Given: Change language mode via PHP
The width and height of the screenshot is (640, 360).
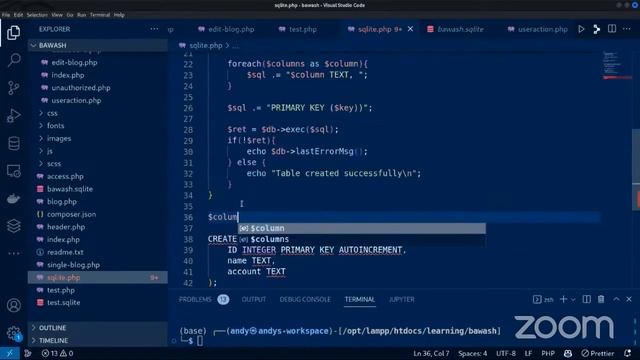Looking at the screenshot, I should click(548, 353).
